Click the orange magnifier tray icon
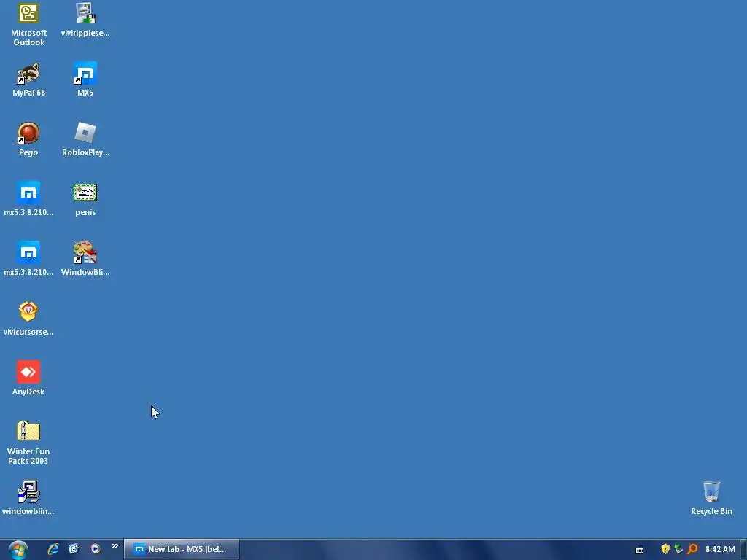 pos(692,549)
